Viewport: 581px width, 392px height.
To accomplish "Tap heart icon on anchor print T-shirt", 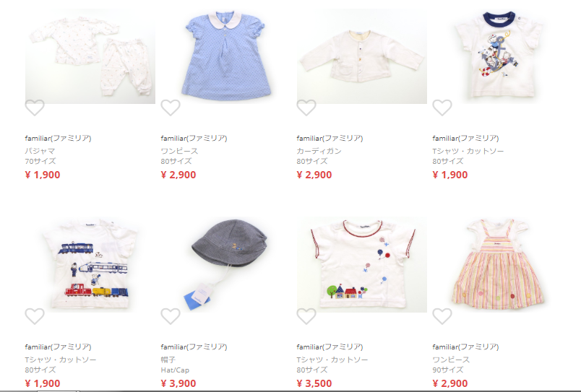I will coord(442,108).
